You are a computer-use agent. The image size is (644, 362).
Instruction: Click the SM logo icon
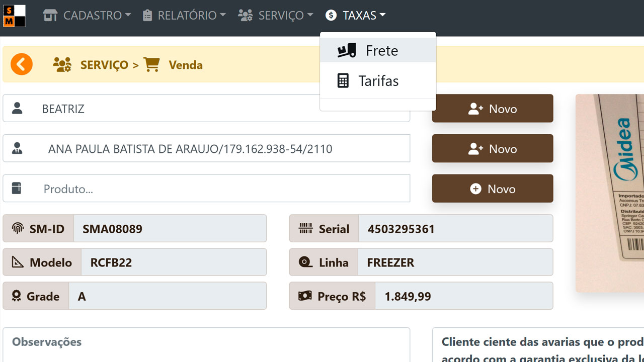tap(14, 16)
